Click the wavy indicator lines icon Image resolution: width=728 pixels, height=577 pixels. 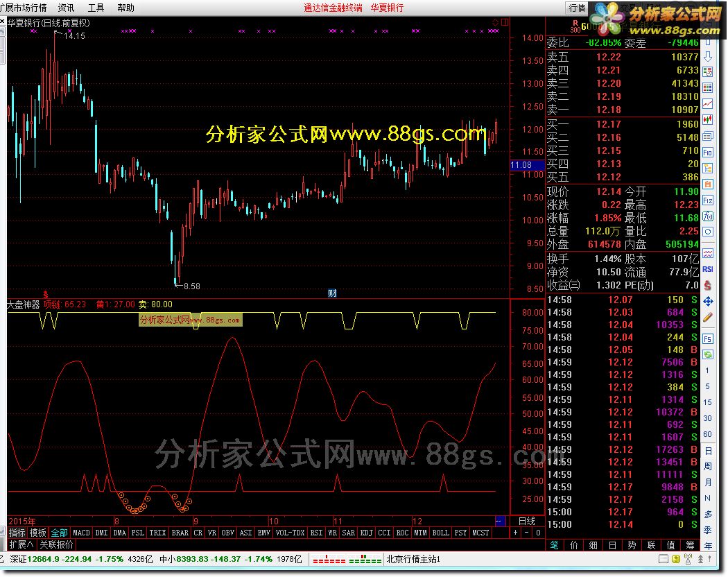(708, 253)
